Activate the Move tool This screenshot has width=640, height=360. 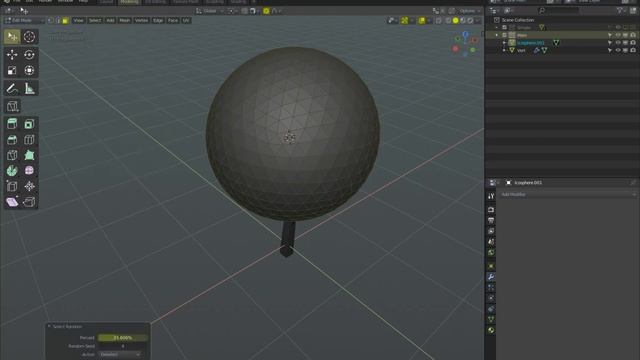pos(12,54)
